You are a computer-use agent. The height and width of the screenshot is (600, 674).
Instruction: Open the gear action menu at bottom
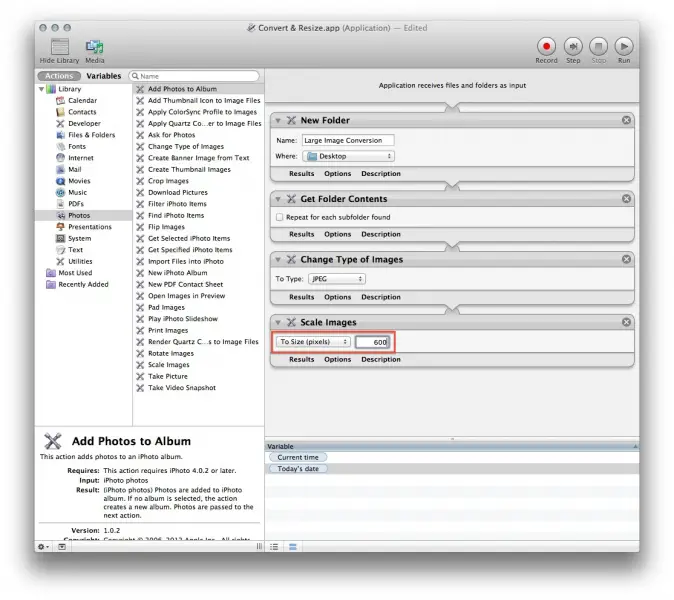(x=43, y=547)
